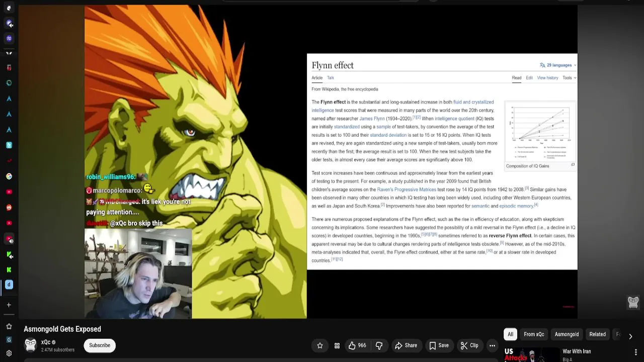Follow the standardized link in the article
Viewport: 644px width, 362px height.
point(347,127)
